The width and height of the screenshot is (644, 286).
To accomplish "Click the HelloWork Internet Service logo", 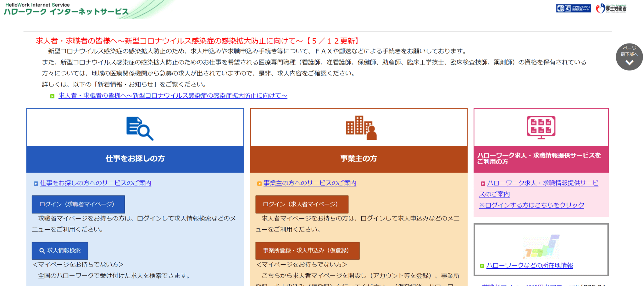I will (x=66, y=9).
